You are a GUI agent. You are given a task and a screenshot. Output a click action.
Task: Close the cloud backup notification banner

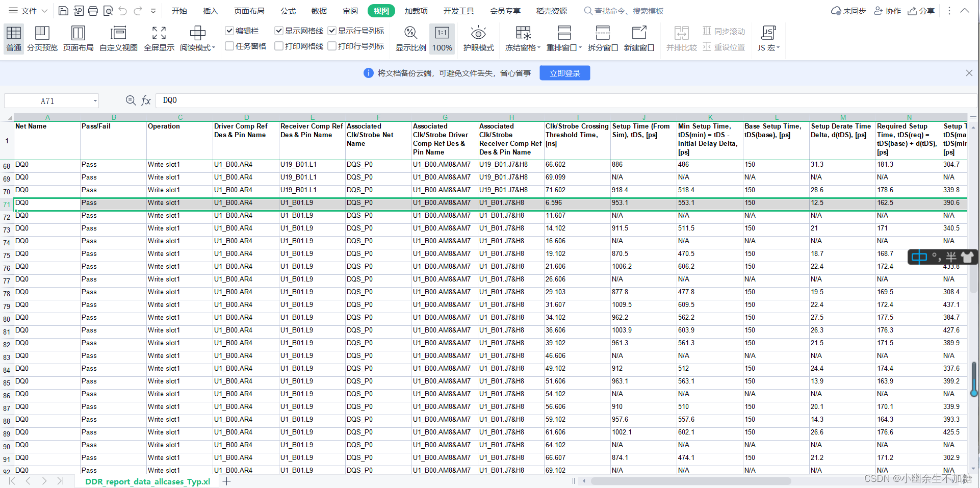tap(969, 73)
